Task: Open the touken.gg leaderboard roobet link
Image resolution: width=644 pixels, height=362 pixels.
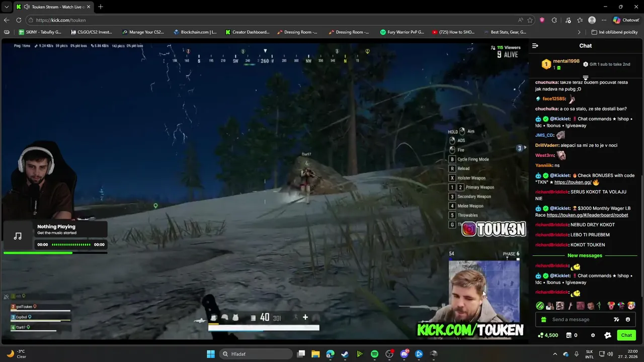Action: point(587,215)
